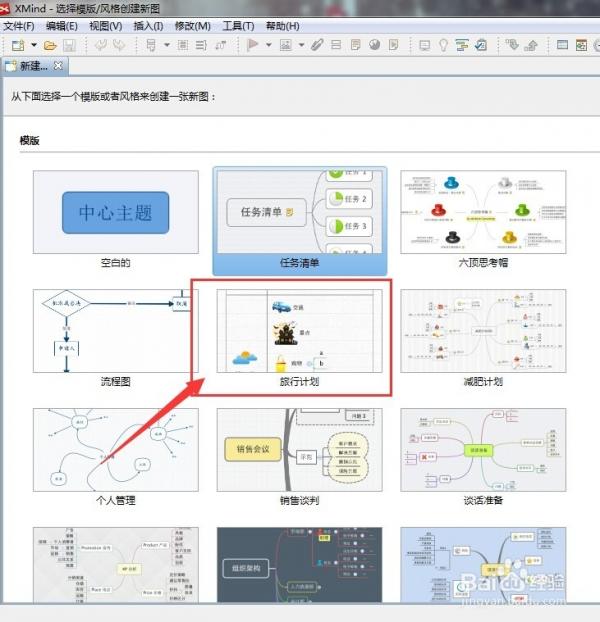The image size is (600, 622).
Task: Select the 减肥计划 template thumbnail
Action: (x=483, y=331)
